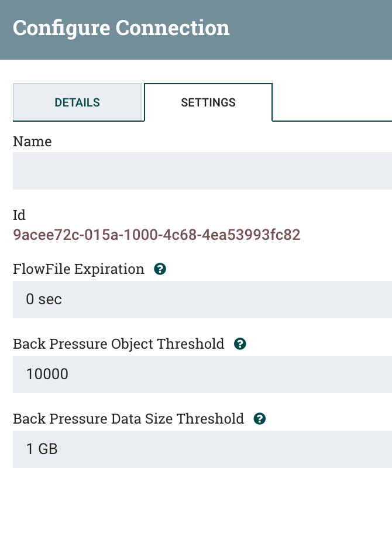Select the Settings tab
The image size is (392, 550).
208,102
